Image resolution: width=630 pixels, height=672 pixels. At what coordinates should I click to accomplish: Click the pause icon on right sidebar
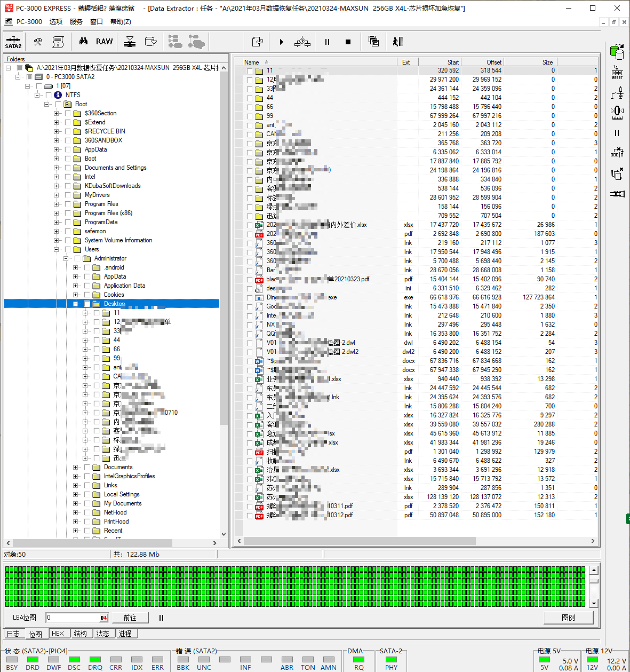617,133
